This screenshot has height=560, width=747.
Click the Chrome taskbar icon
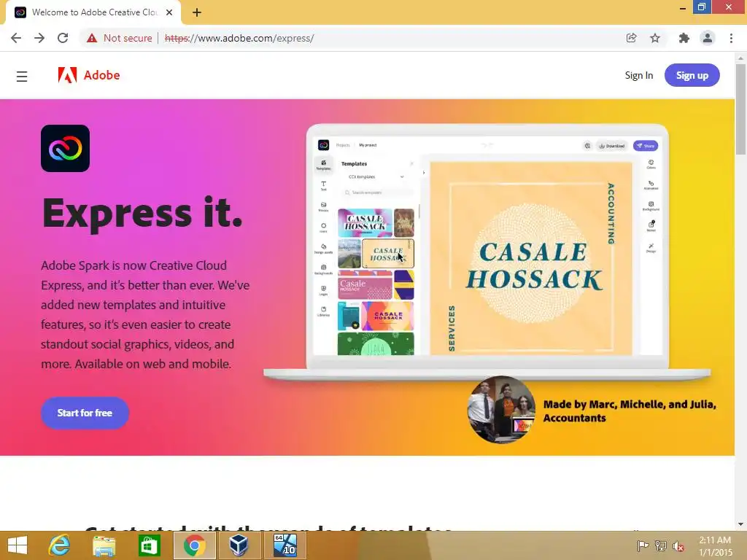194,545
